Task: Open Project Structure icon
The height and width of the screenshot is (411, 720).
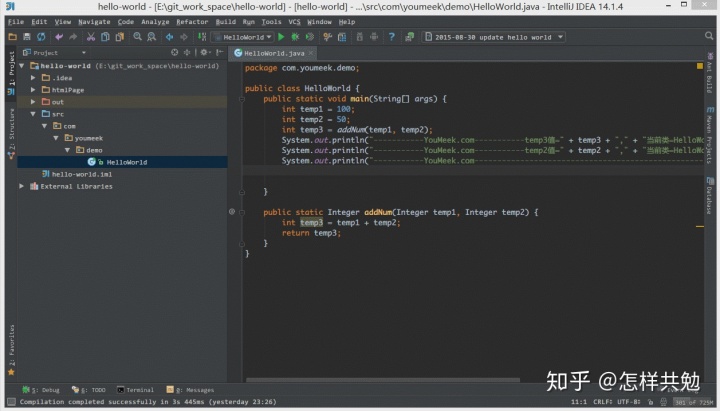Action: pos(342,37)
